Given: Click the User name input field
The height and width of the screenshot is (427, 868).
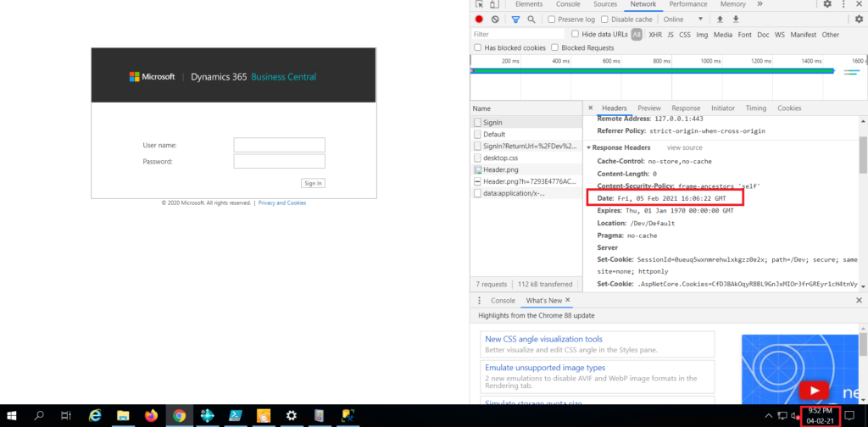Looking at the screenshot, I should click(x=279, y=145).
